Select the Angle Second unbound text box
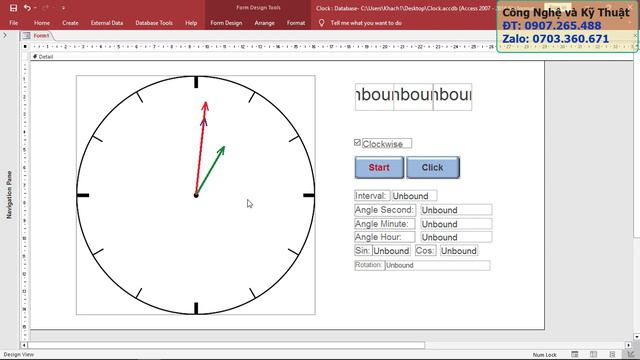 [x=456, y=210]
